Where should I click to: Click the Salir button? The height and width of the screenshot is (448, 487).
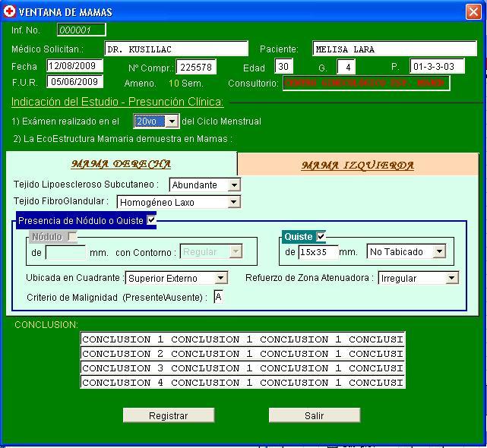tap(315, 415)
